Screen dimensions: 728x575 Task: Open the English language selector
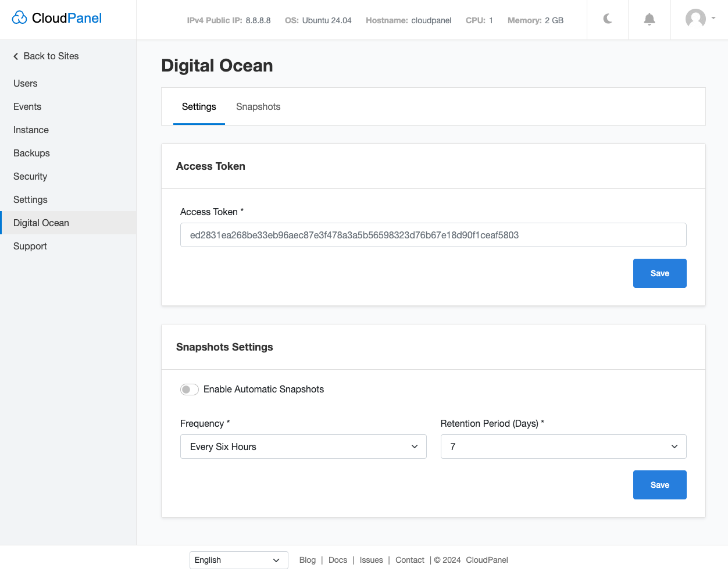click(238, 560)
